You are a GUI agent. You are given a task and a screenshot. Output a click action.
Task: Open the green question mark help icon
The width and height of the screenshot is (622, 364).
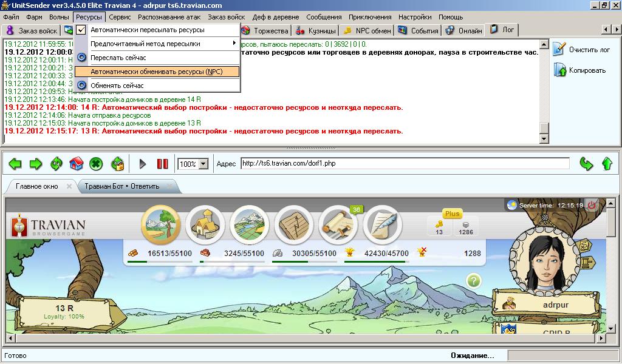[x=474, y=281]
